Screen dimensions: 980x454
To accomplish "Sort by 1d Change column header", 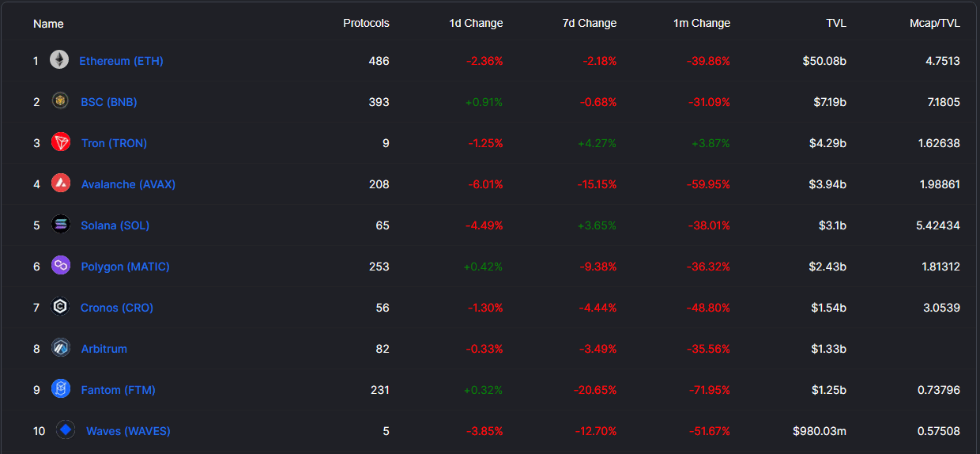I will coord(476,23).
